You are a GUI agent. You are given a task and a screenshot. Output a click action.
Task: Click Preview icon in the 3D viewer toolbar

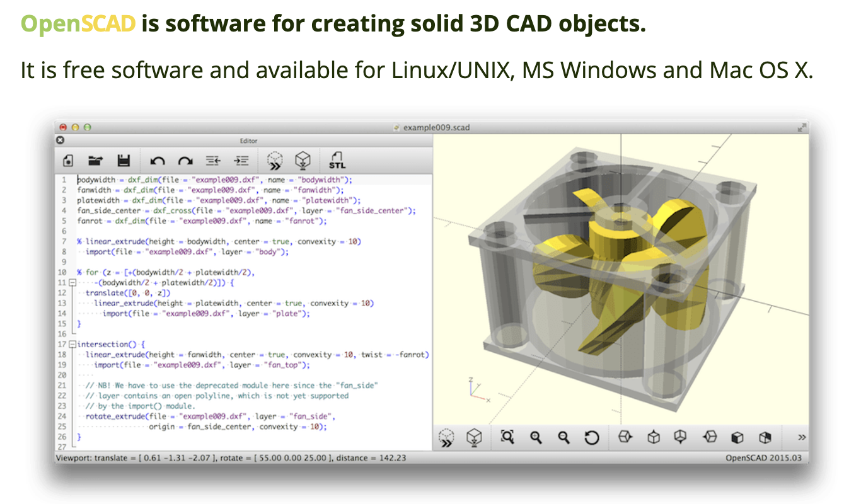click(447, 437)
